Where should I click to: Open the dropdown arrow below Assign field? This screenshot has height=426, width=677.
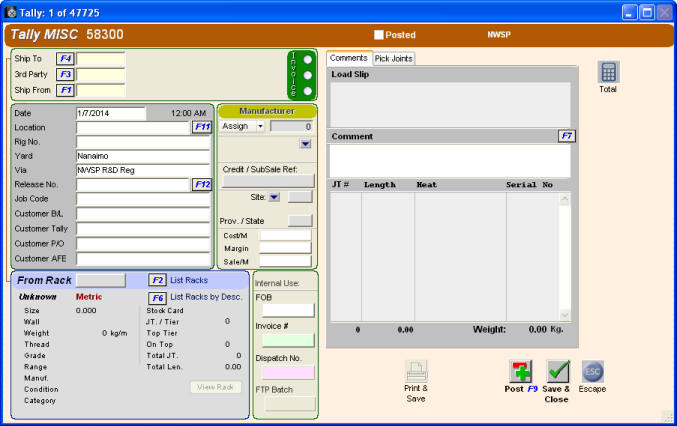pos(305,144)
